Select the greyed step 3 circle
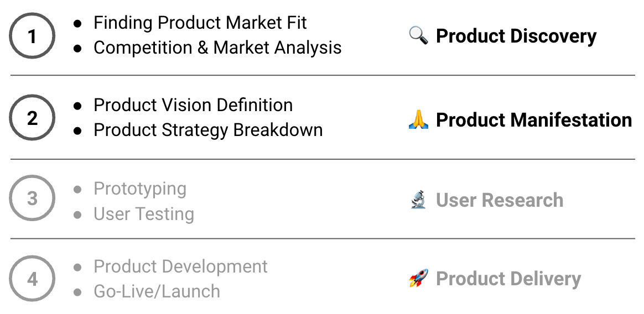The height and width of the screenshot is (314, 644). tap(32, 198)
